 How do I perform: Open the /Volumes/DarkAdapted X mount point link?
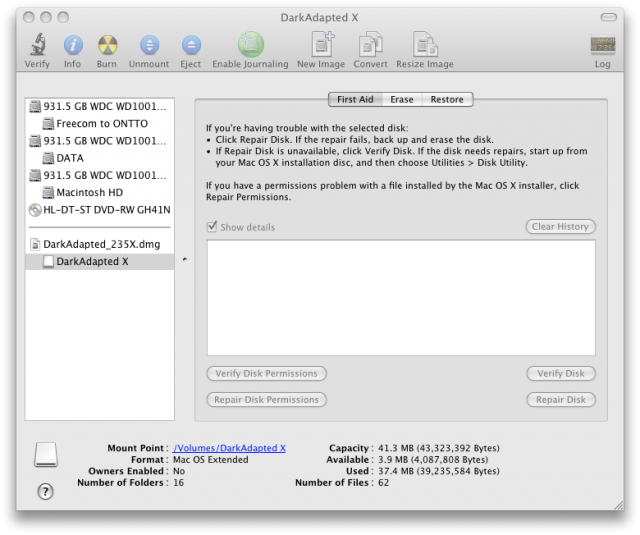(x=229, y=448)
